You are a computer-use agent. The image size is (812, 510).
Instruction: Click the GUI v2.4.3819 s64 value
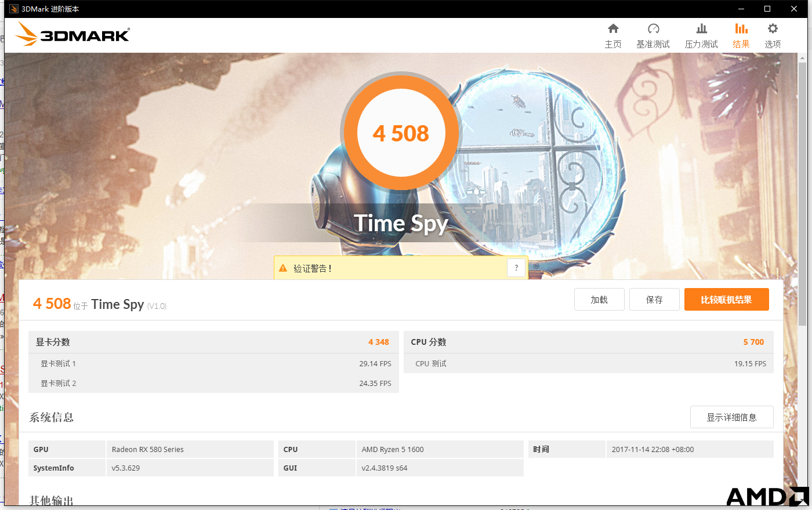click(385, 468)
